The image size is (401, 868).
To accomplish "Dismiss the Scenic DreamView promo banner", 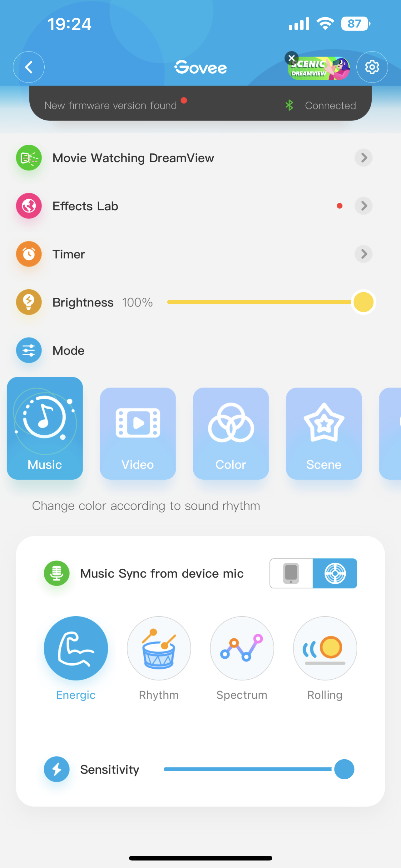I will (292, 58).
